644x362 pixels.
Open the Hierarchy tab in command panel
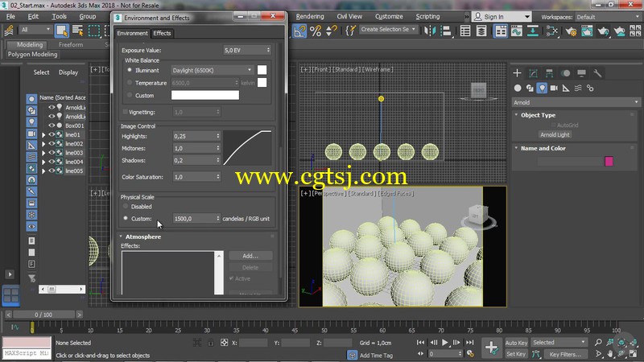[549, 73]
